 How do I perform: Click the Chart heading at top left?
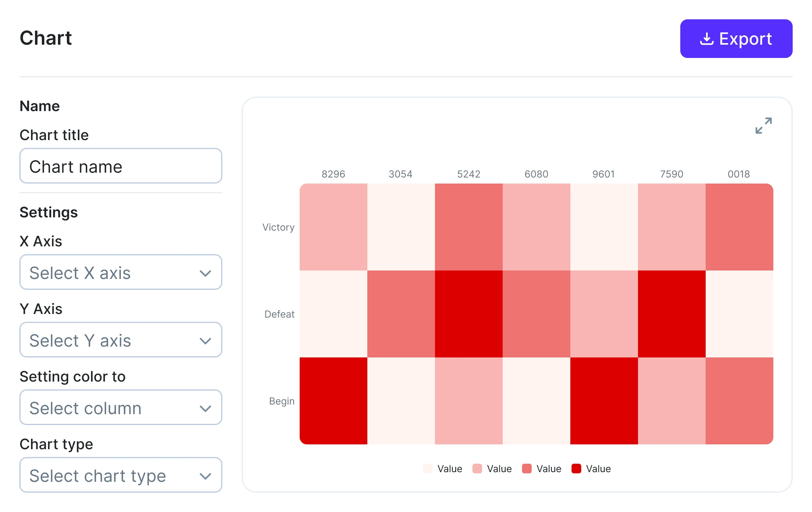click(x=46, y=37)
